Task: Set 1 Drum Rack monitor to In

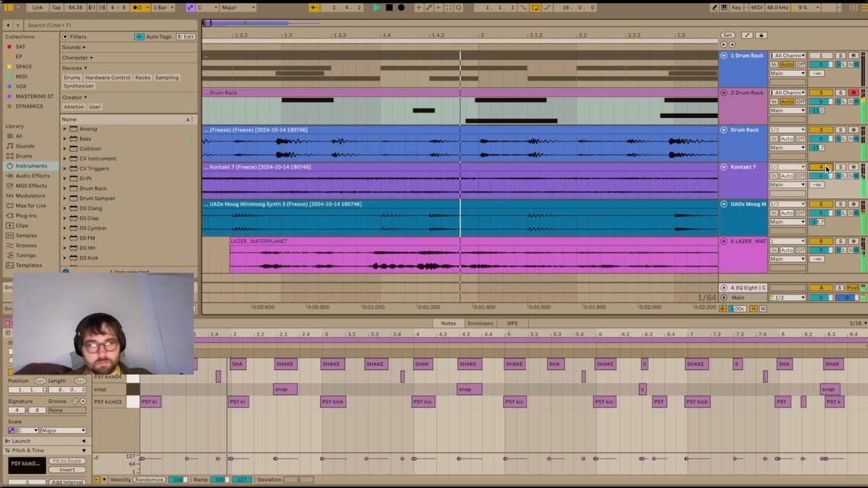Action: coord(774,64)
